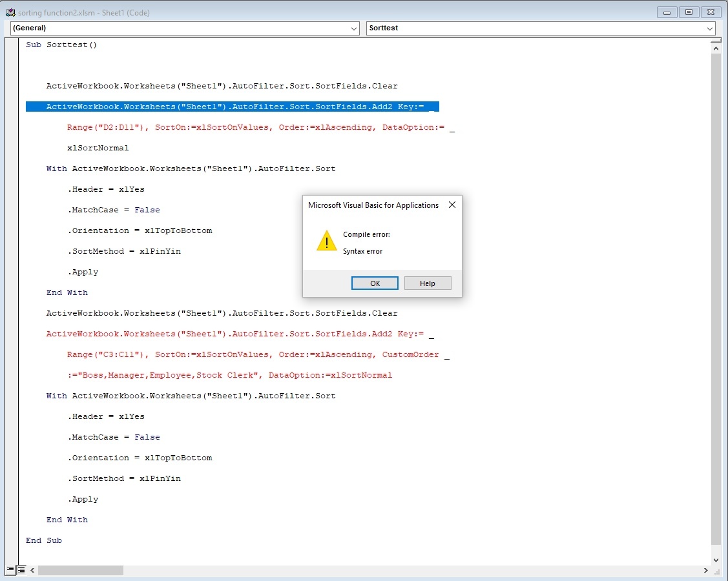Viewport: 728px width, 581px height.
Task: Switch to Full Module View icon
Action: tap(21, 569)
